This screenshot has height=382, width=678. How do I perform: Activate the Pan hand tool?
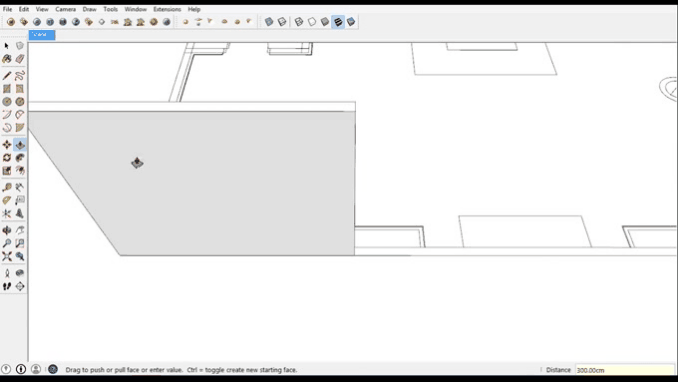point(20,230)
